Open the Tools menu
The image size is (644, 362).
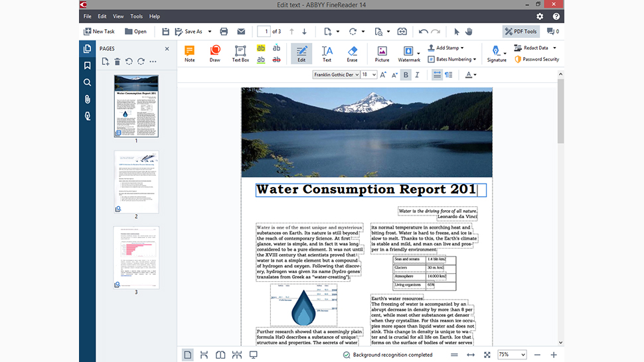click(x=136, y=17)
